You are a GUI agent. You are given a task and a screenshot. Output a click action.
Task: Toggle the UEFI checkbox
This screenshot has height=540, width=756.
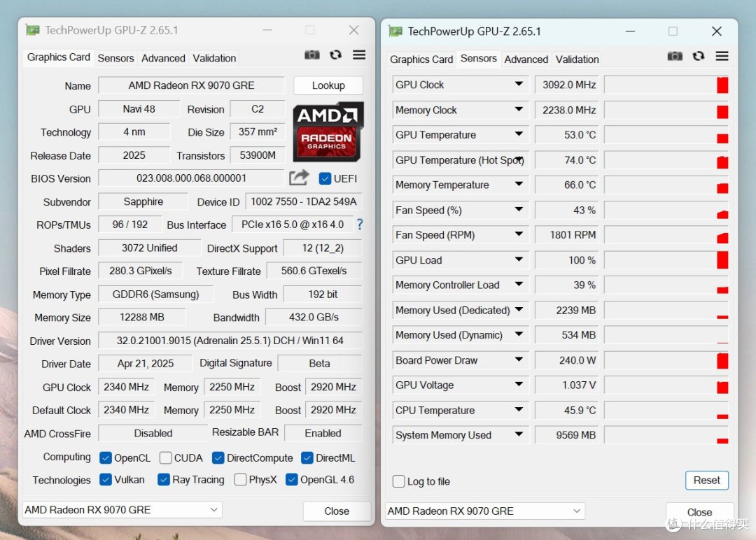click(325, 178)
